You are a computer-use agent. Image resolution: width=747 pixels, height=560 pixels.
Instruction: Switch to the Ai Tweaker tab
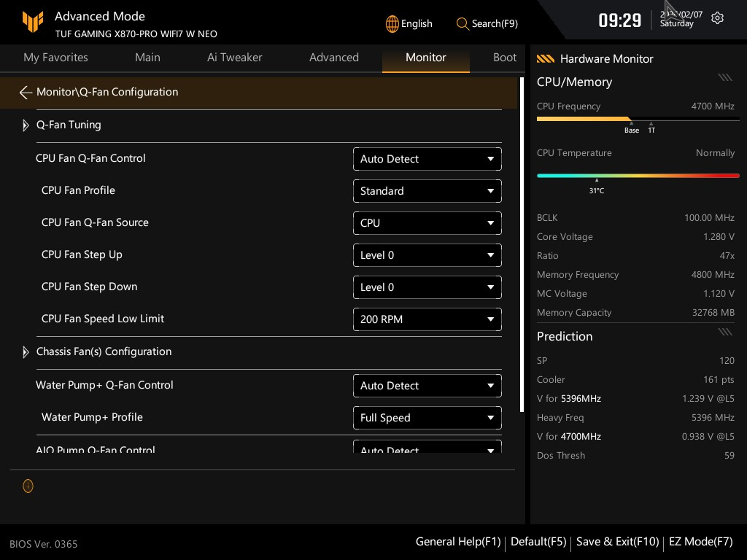coord(234,58)
